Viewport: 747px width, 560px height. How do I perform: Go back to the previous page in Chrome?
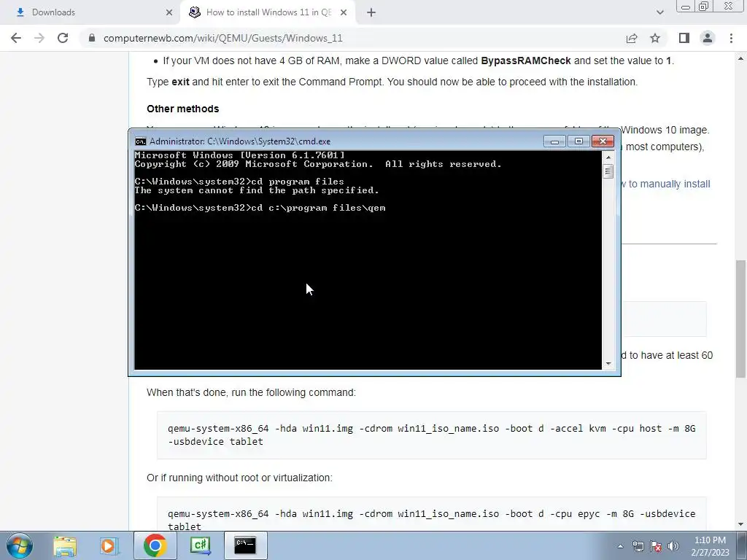pyautogui.click(x=16, y=38)
